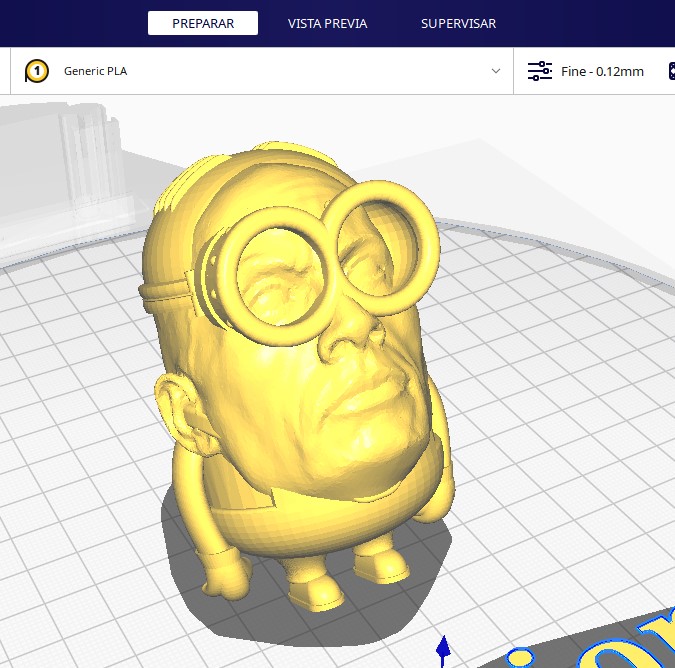The width and height of the screenshot is (675, 668).
Task: Open the VISTA PREVIA stage tab
Action: [327, 23]
